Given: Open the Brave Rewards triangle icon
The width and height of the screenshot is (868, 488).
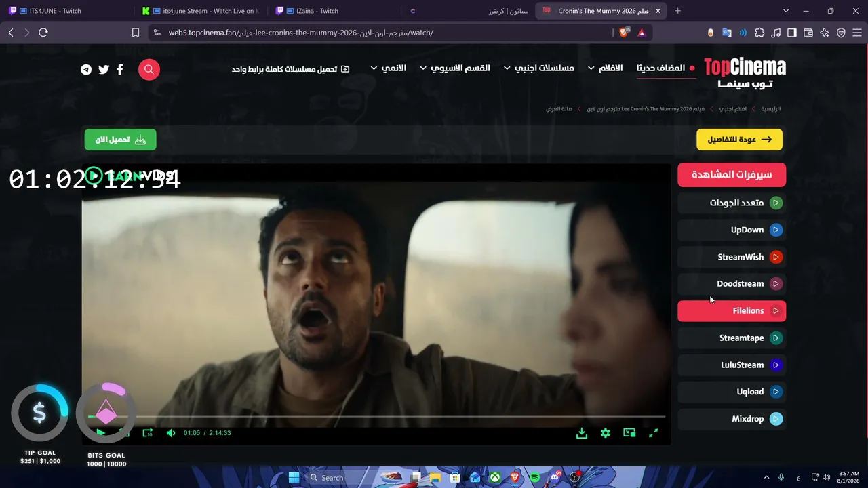Looking at the screenshot, I should pyautogui.click(x=642, y=33).
